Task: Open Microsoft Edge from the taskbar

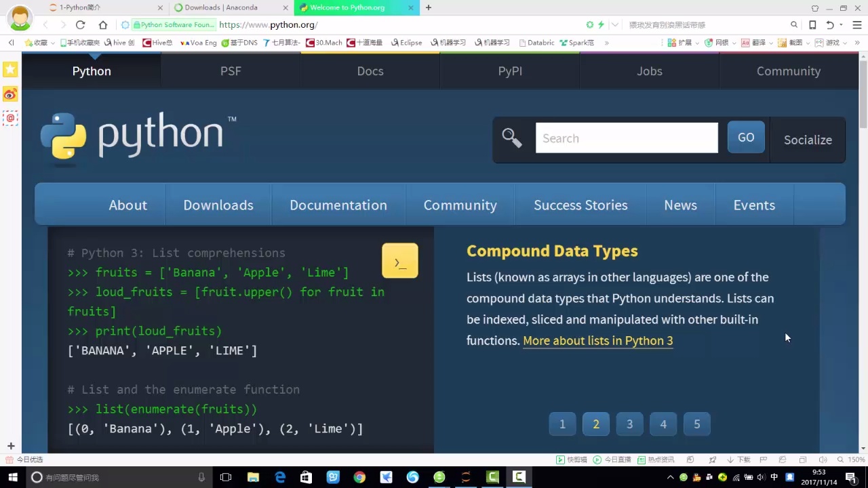Action: [280, 477]
